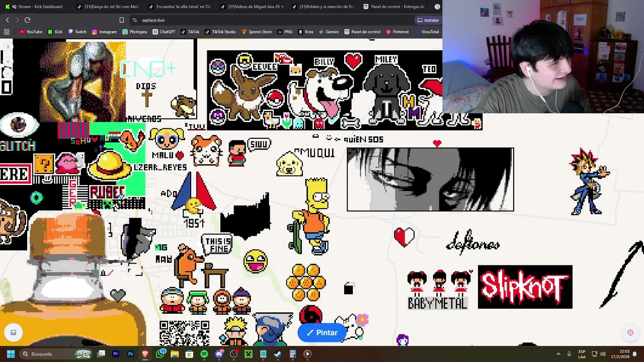The image size is (644, 362).
Task: Open the Krea bookmark
Action: click(305, 32)
